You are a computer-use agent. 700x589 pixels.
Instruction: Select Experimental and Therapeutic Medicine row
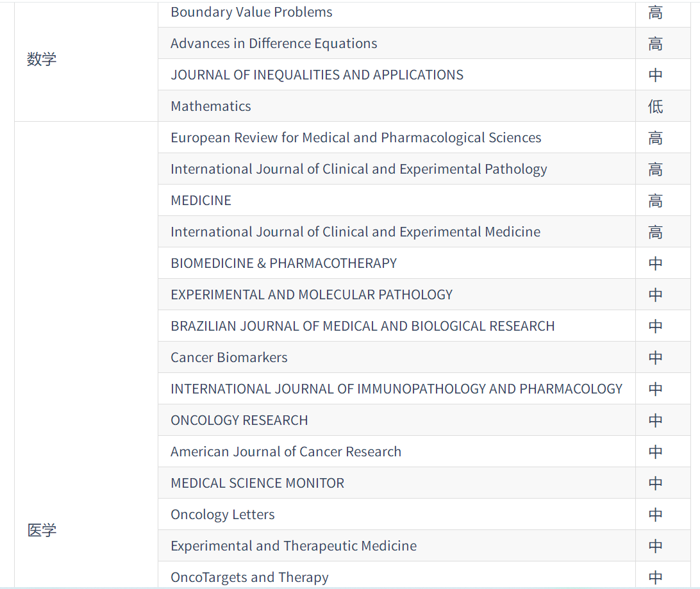click(x=294, y=546)
